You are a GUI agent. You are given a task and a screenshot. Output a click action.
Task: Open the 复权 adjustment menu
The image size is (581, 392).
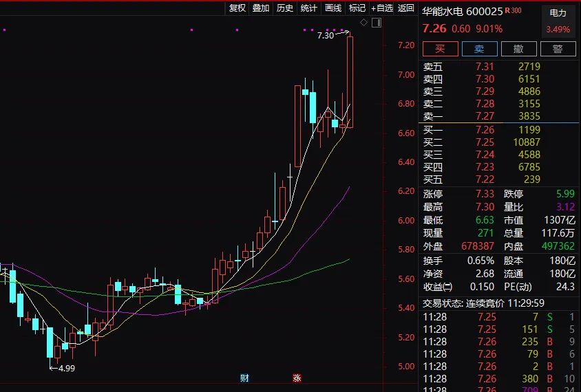click(x=237, y=8)
